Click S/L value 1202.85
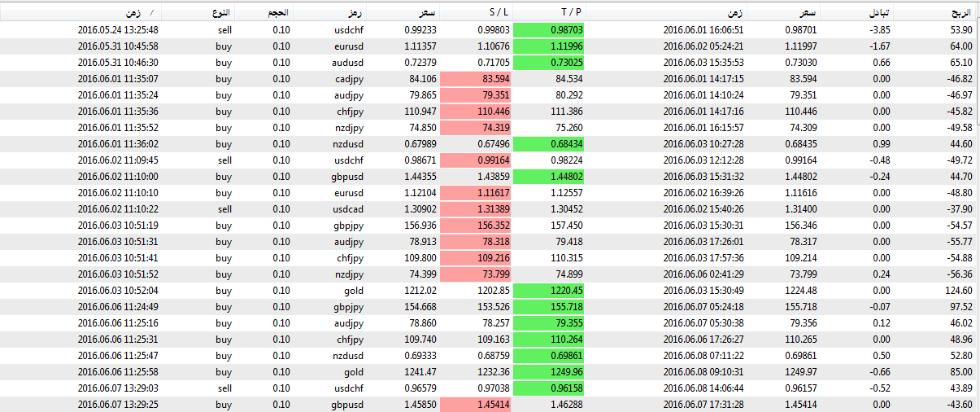 point(494,291)
